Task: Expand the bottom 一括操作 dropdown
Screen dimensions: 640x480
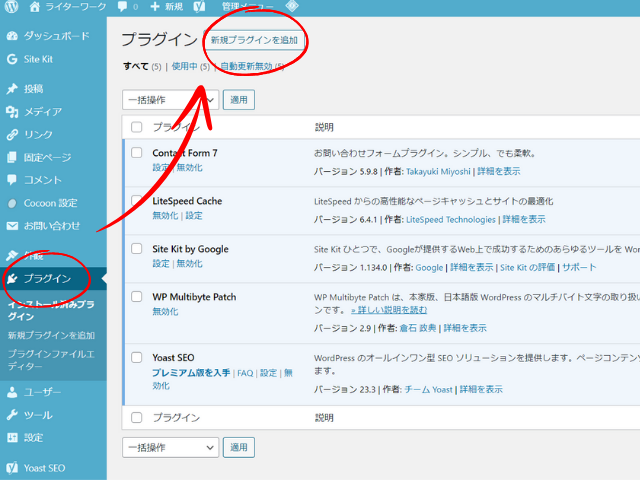Action: (x=169, y=447)
